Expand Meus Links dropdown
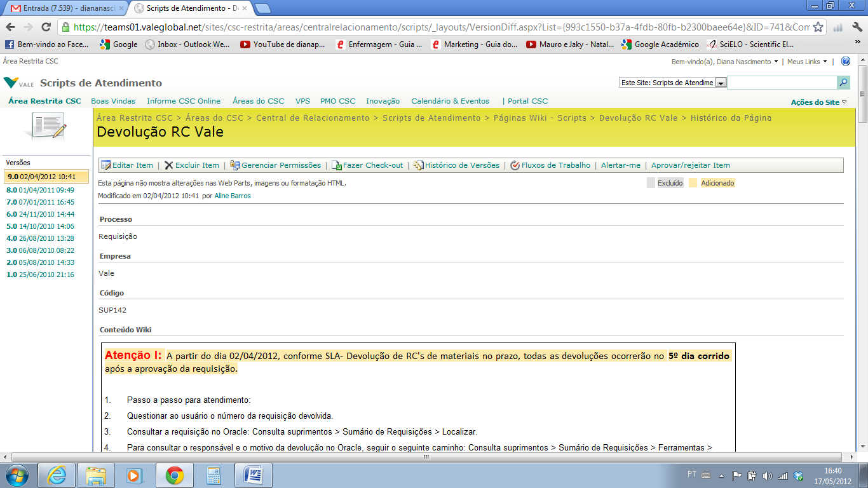The width and height of the screenshot is (868, 488). pyautogui.click(x=807, y=62)
